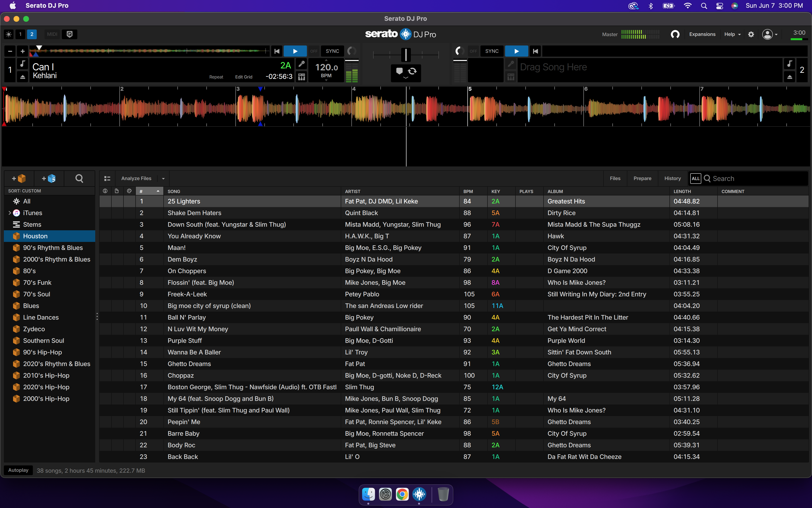Click deck 1 musical note icon
Screen dimensions: 812x508
coord(22,64)
